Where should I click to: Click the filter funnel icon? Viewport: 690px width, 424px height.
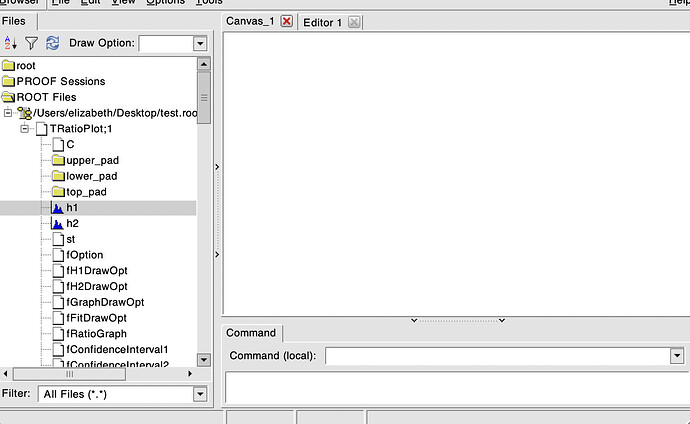[x=31, y=43]
